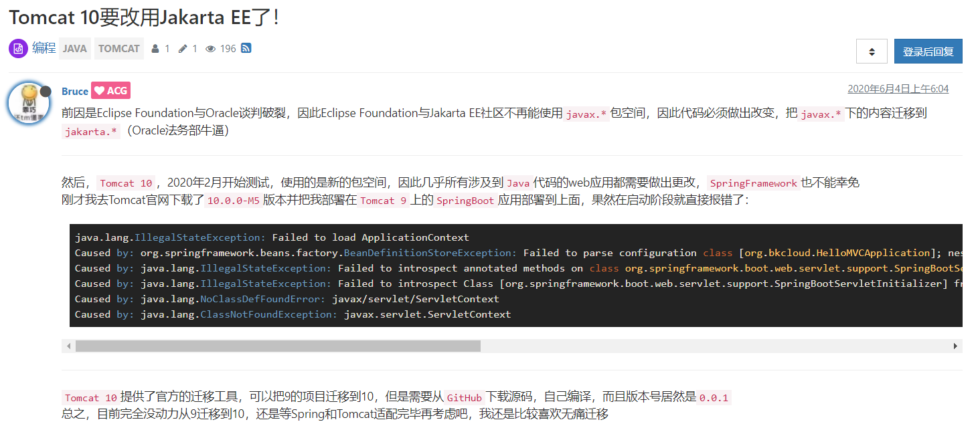Screen dimensions: 980x434
Task: Click the purple 编程 category icon
Action: tap(18, 49)
